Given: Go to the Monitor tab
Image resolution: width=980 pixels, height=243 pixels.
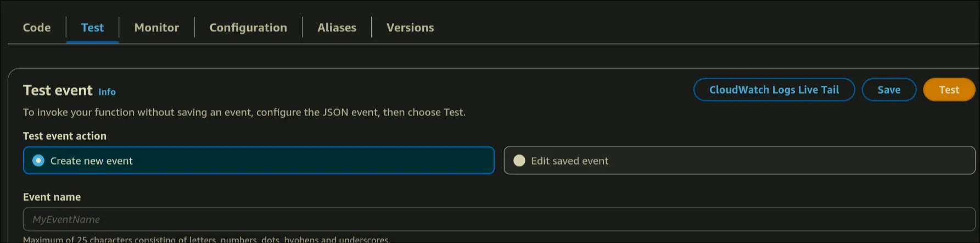Looking at the screenshot, I should 156,27.
